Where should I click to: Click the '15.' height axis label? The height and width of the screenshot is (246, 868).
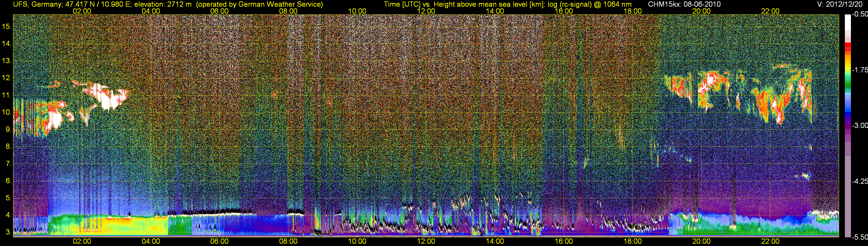pyautogui.click(x=7, y=26)
